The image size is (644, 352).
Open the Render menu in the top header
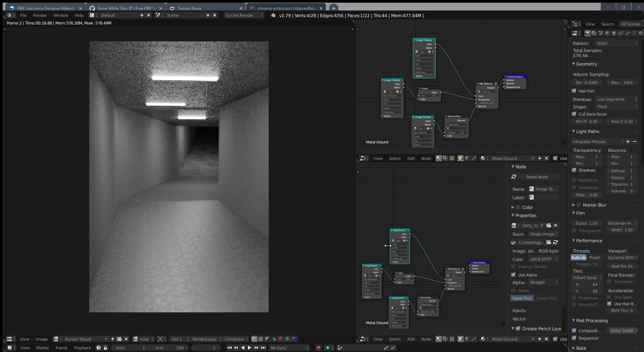click(40, 15)
